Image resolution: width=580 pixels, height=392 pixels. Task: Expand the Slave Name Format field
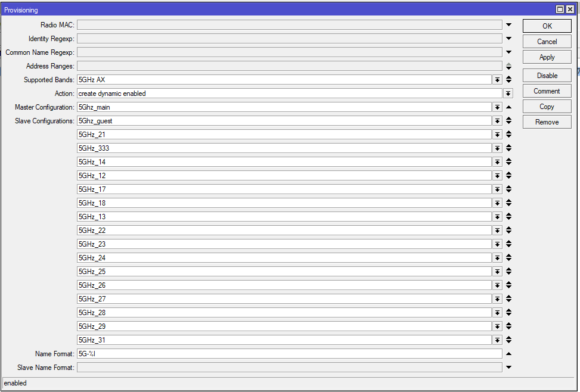tap(508, 368)
